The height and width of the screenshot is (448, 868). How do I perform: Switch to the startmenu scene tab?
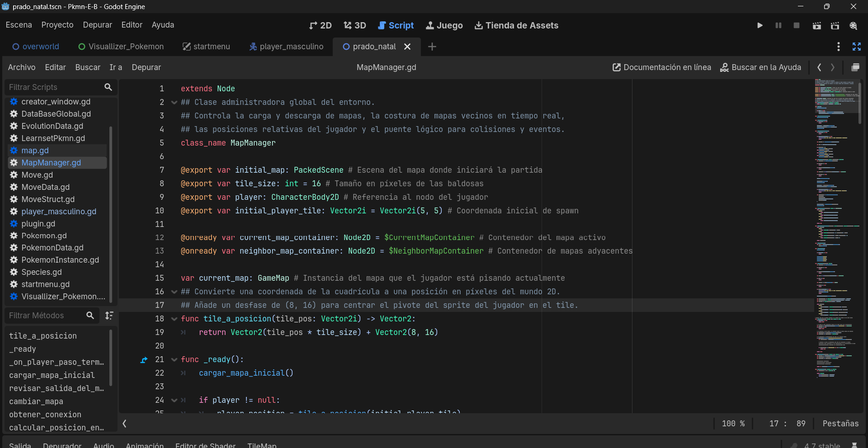(x=206, y=47)
